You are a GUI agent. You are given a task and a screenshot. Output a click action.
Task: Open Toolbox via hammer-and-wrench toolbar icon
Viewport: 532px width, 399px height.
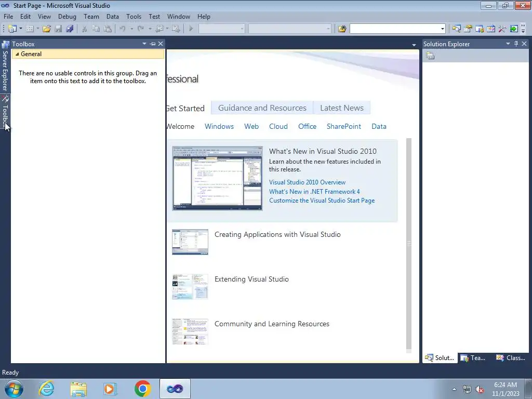[502, 29]
